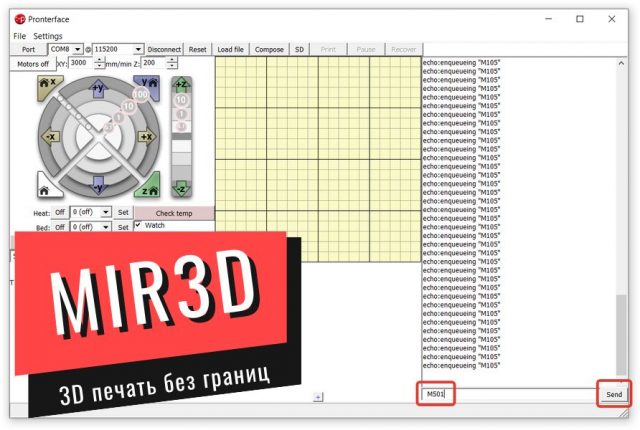Click the small plus button below the grid
640x430 pixels.
tap(318, 397)
